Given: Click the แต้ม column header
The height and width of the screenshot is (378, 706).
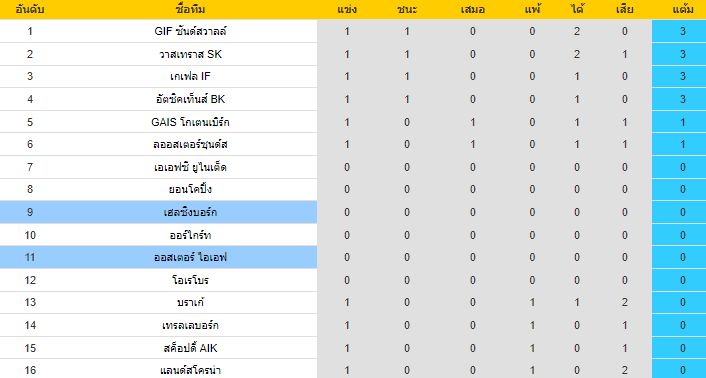Looking at the screenshot, I should coord(683,9).
